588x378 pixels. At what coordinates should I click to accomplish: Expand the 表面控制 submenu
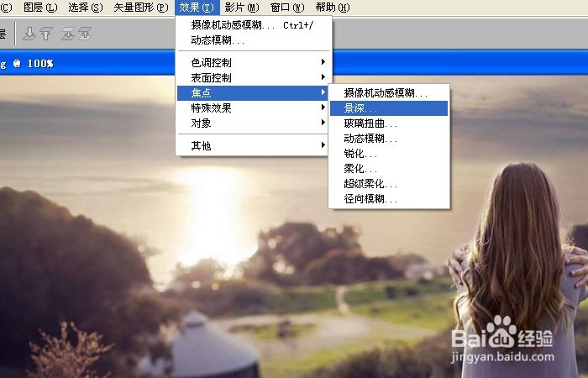coord(254,77)
